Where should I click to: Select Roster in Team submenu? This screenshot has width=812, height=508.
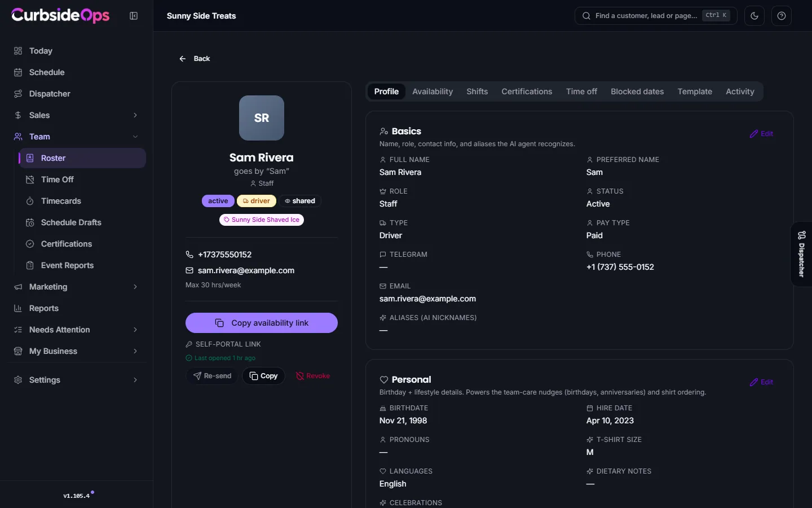coord(82,158)
